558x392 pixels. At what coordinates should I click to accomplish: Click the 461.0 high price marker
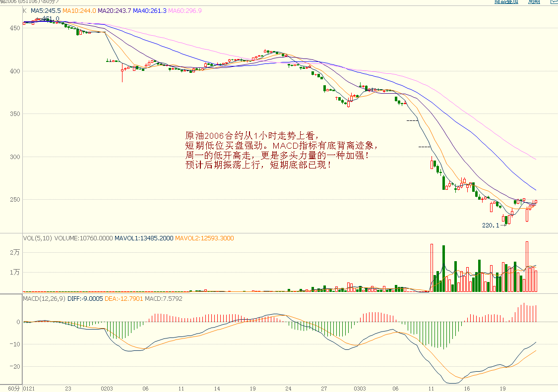click(51, 19)
